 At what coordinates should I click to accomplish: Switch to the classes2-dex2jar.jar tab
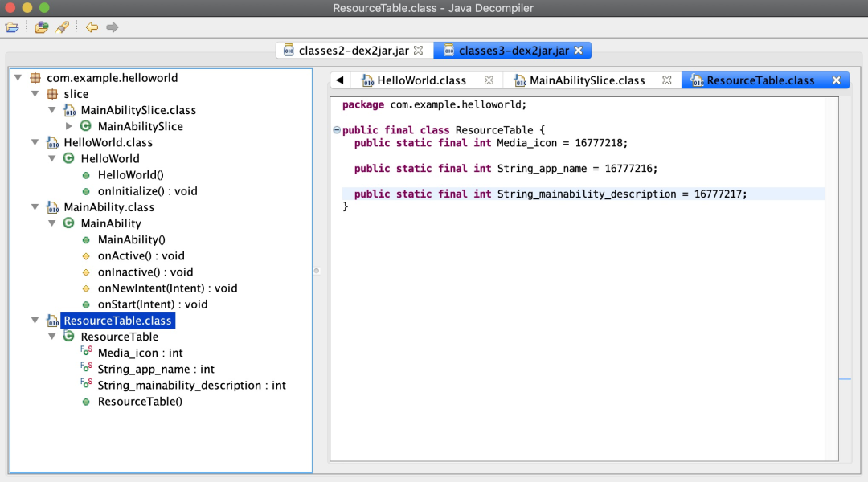point(354,51)
